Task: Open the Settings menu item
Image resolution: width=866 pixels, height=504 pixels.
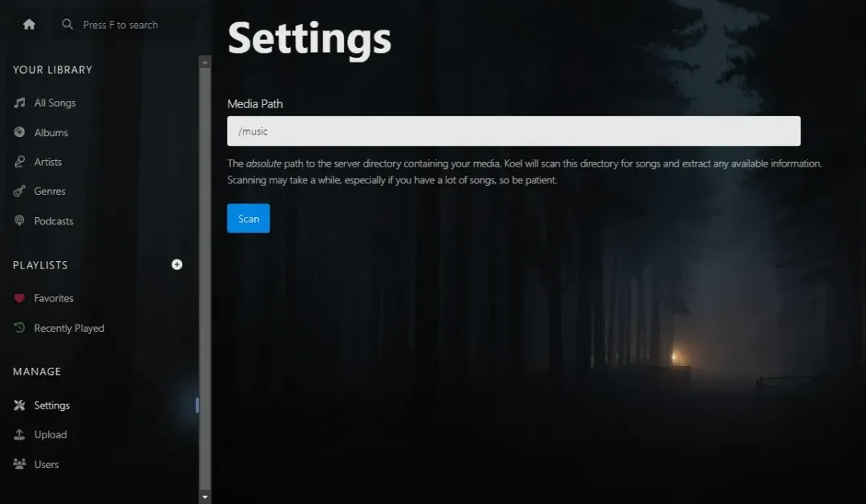Action: tap(51, 405)
